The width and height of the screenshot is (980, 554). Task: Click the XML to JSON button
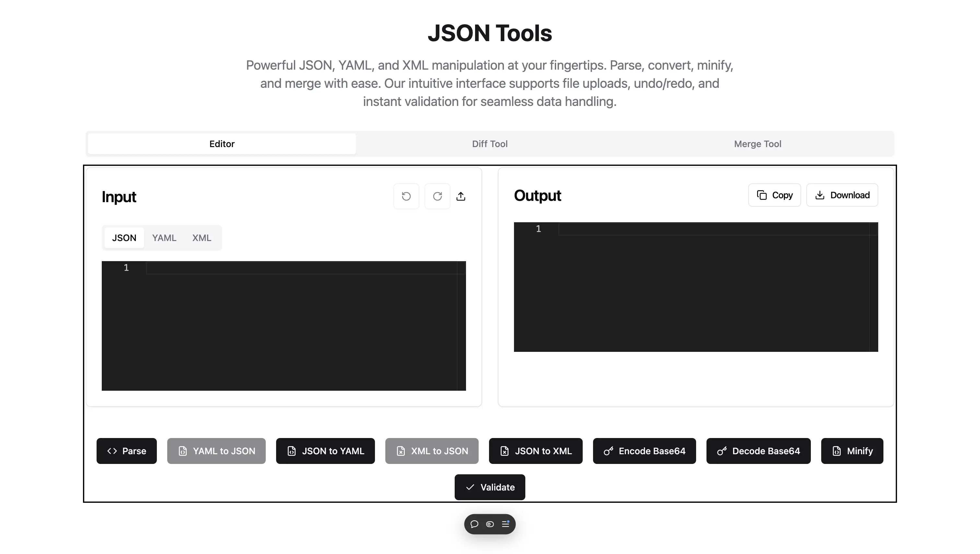(x=432, y=451)
